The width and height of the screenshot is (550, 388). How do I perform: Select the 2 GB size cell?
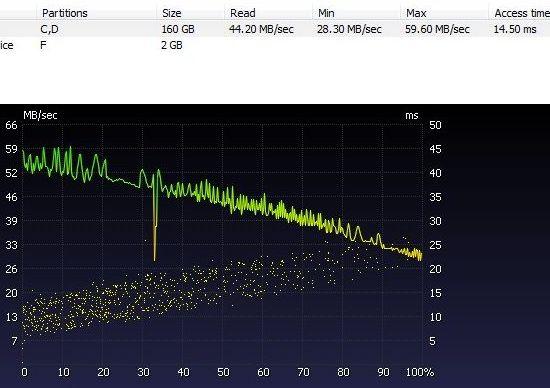click(x=172, y=45)
